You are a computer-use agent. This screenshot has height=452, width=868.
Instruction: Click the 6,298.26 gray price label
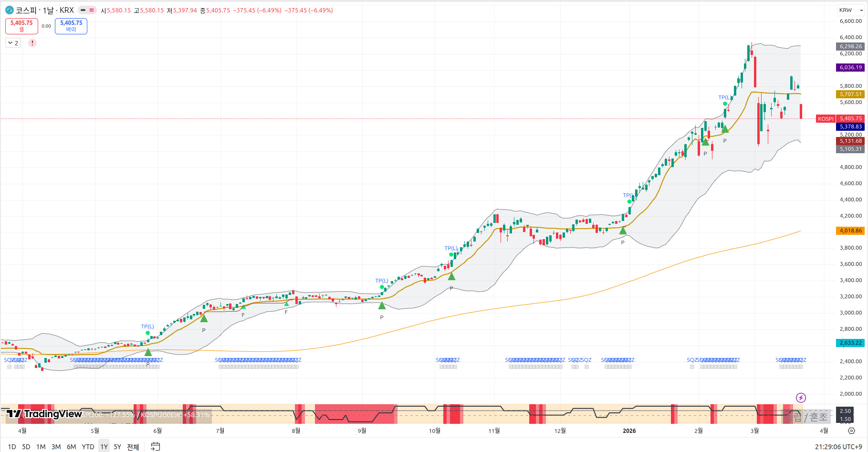tap(851, 46)
